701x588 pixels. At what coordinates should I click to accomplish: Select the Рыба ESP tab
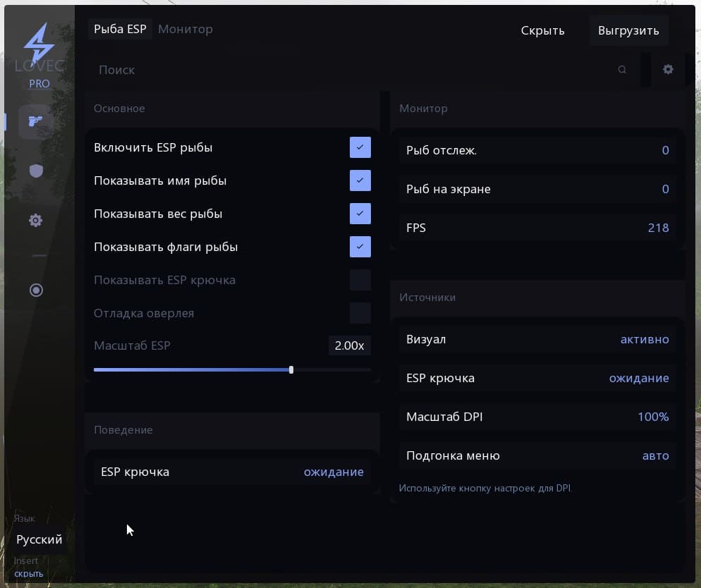click(120, 29)
